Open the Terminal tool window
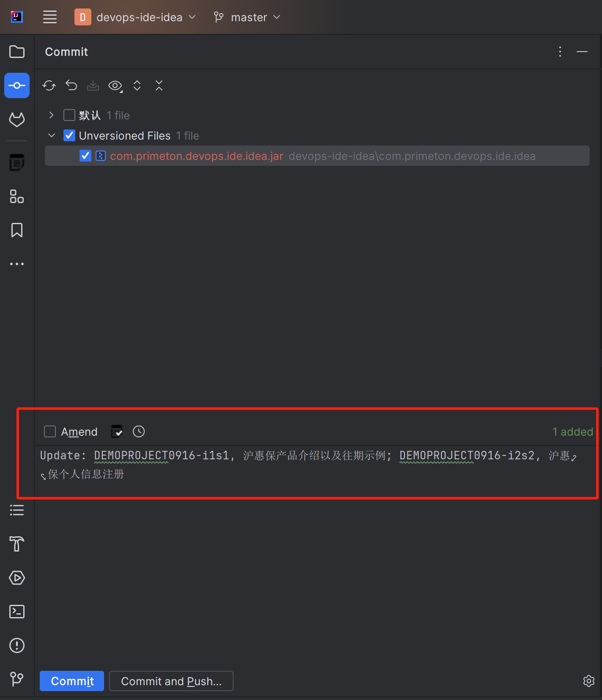 point(17,612)
